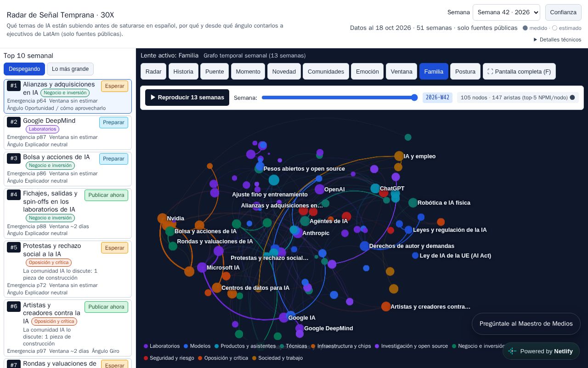Open the Pregúntale al Maestro de Medios chat

click(526, 324)
